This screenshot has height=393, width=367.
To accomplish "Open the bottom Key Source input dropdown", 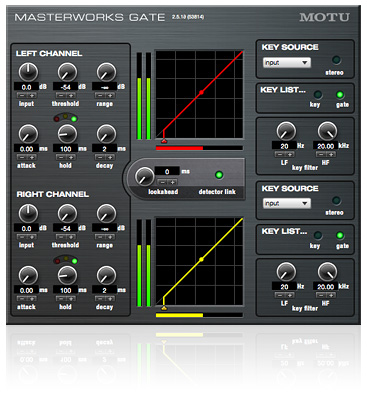I will coord(287,203).
